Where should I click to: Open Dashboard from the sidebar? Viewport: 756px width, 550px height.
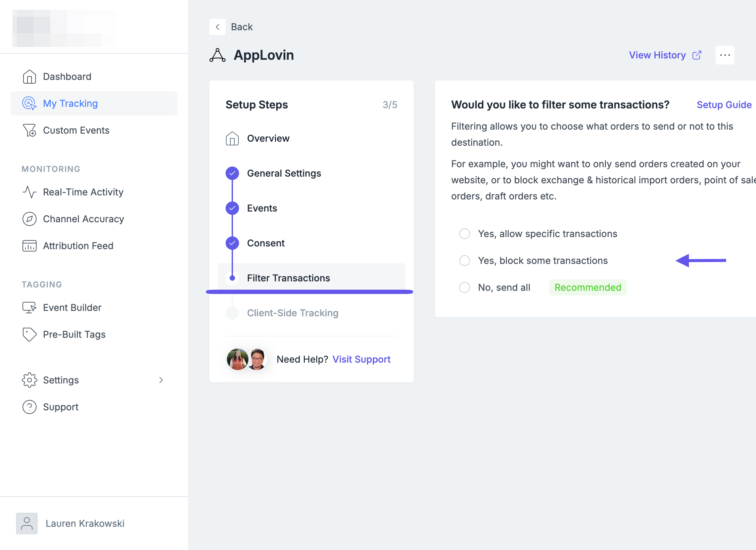point(94,77)
